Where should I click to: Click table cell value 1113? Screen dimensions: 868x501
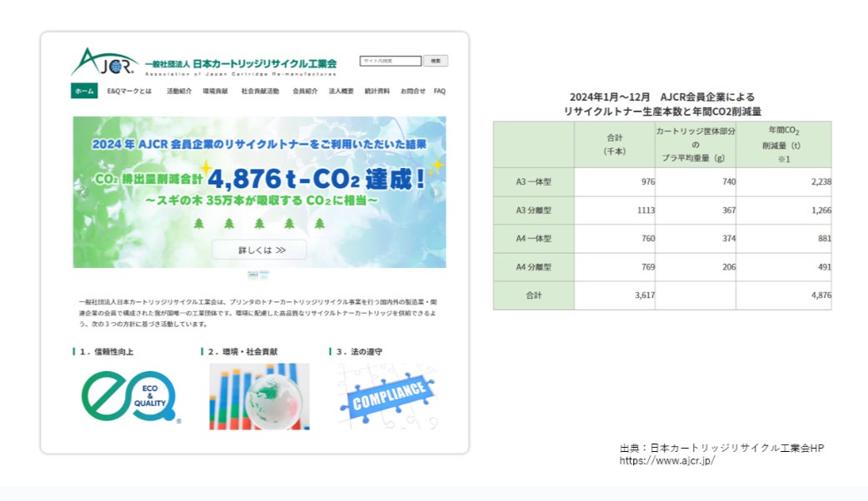(646, 210)
